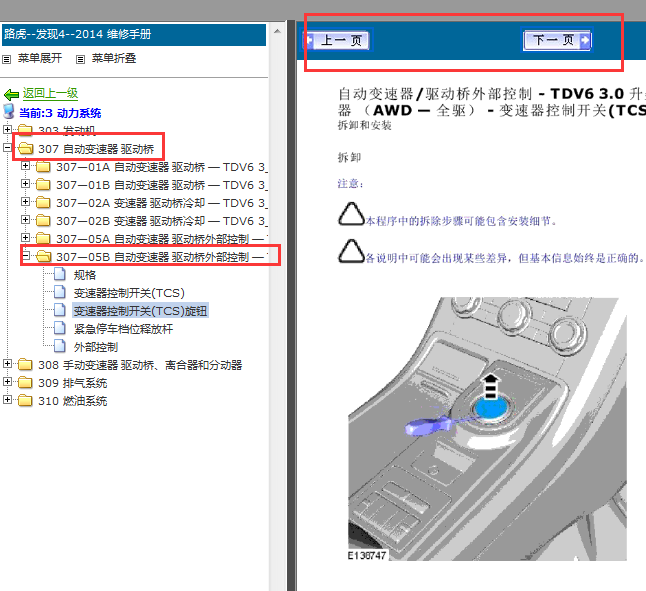Click the 307—01B folder icon
Screen dimensions: 646x591
(x=43, y=185)
